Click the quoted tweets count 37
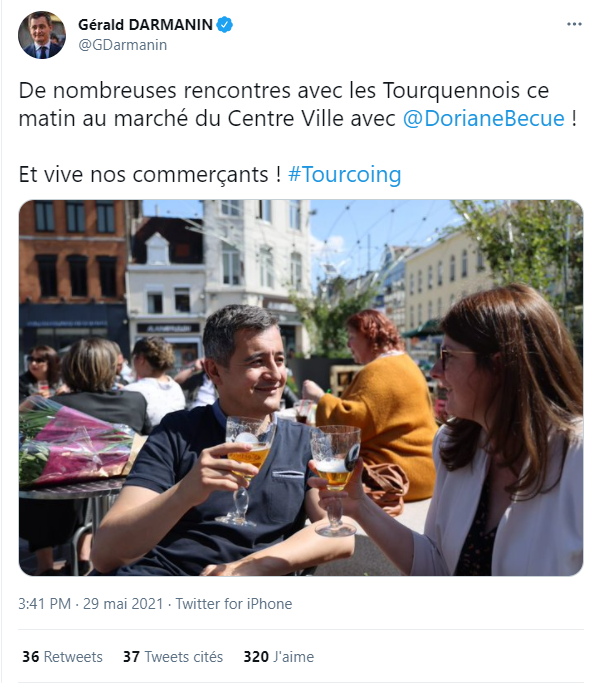The width and height of the screenshot is (600, 683). pos(131,656)
